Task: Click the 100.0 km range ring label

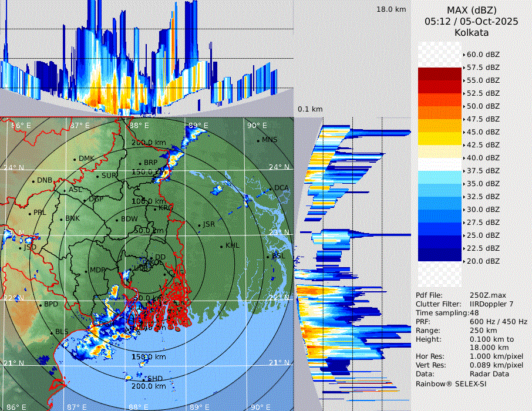Action: [146, 201]
